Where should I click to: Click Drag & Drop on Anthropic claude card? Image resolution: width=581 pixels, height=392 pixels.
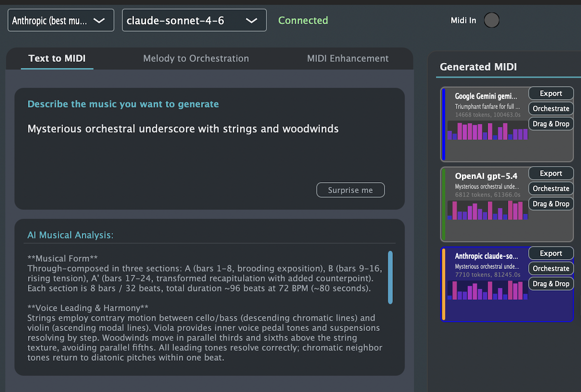551,284
